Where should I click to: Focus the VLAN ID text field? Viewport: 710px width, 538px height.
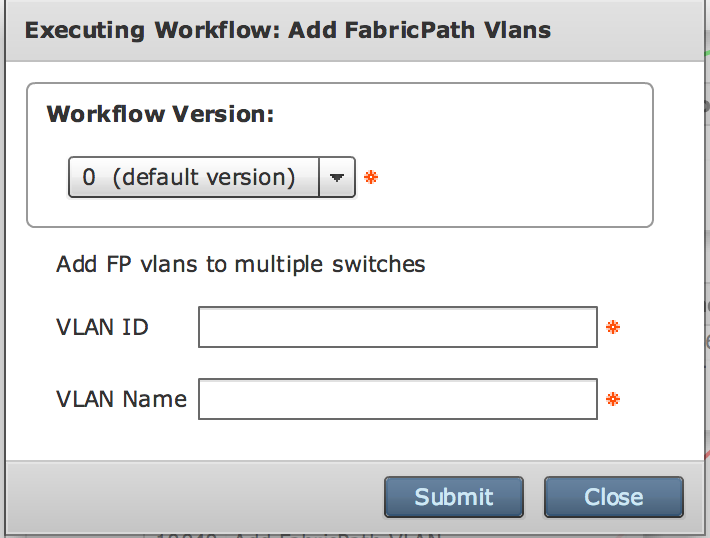click(x=398, y=327)
